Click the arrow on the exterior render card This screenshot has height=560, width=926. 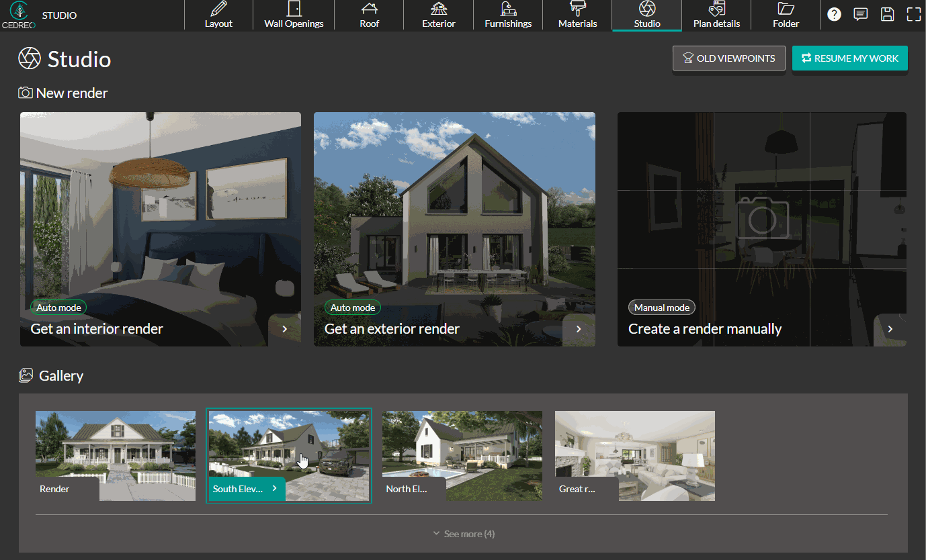point(579,329)
